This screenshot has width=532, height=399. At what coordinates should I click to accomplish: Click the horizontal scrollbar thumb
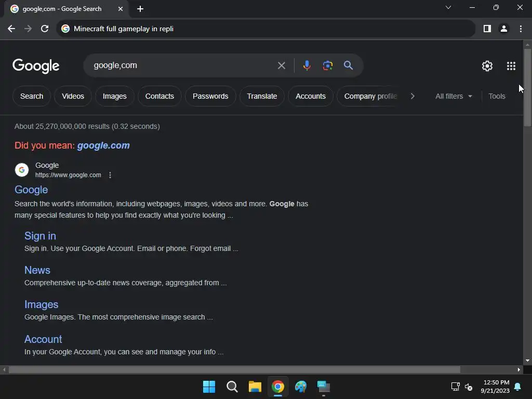234,369
